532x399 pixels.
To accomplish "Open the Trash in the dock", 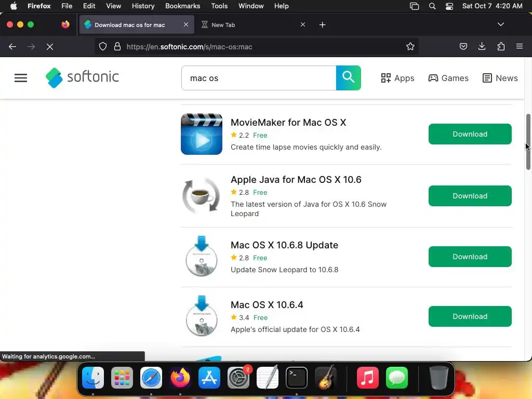I will pos(438,378).
